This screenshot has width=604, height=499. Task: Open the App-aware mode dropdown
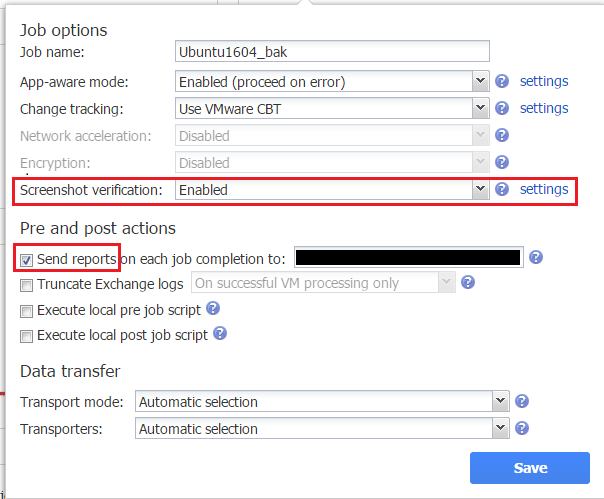point(480,82)
